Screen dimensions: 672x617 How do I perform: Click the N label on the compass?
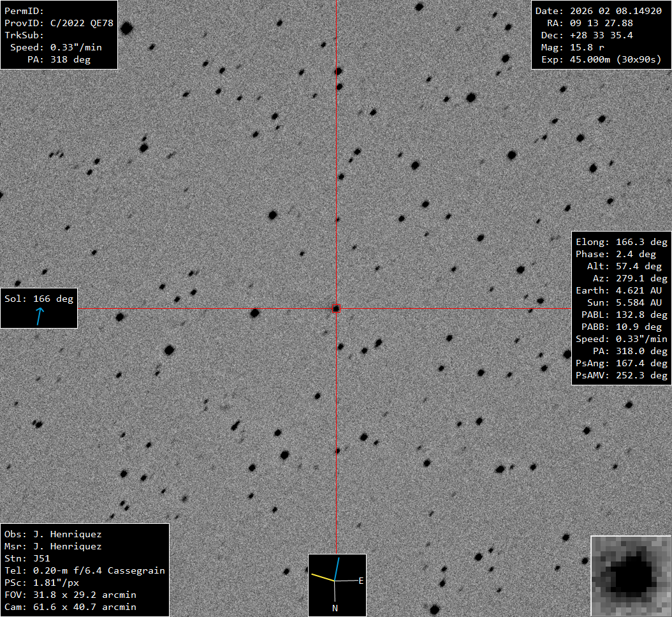pyautogui.click(x=335, y=608)
